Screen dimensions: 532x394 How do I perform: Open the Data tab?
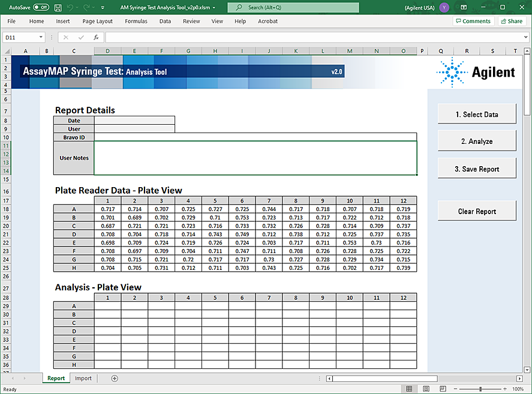(165, 21)
